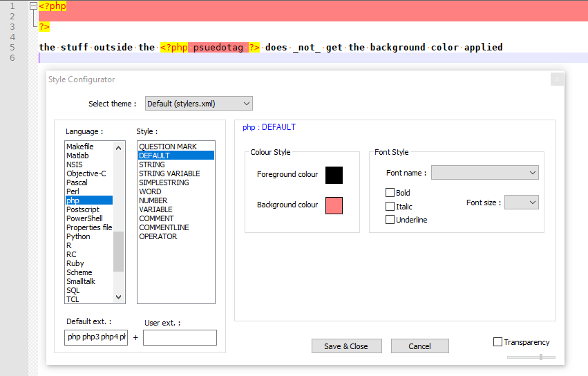Choose COMMENTLINE in the Style list
The width and height of the screenshot is (588, 376).
(176, 227)
